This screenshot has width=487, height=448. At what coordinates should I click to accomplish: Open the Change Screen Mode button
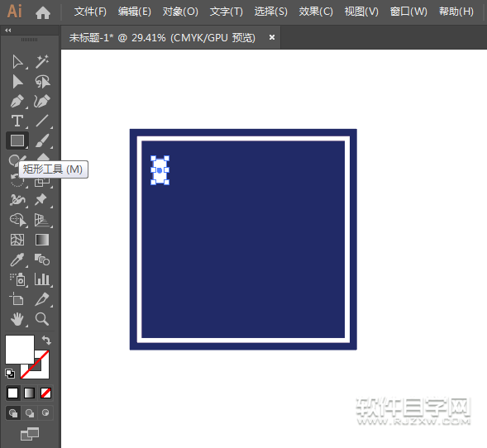click(30, 434)
